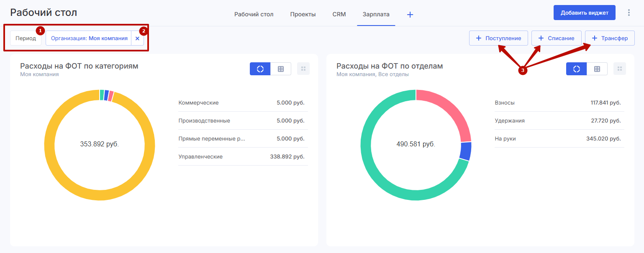Open the three-dot options menu
Image resolution: width=644 pixels, height=253 pixels.
coord(629,13)
